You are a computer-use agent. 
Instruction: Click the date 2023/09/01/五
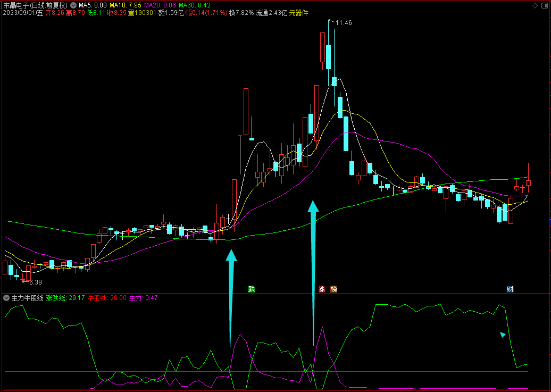click(x=23, y=13)
